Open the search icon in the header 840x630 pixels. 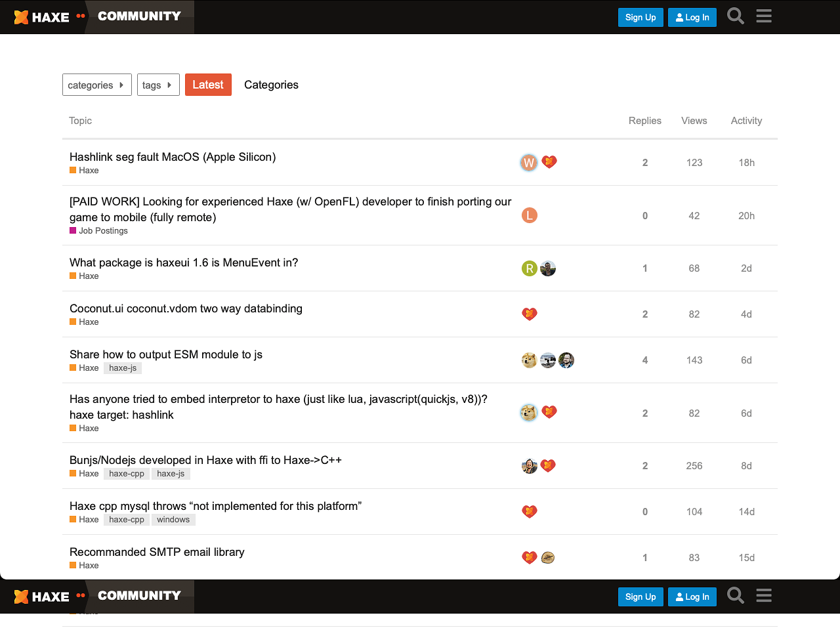tap(735, 16)
